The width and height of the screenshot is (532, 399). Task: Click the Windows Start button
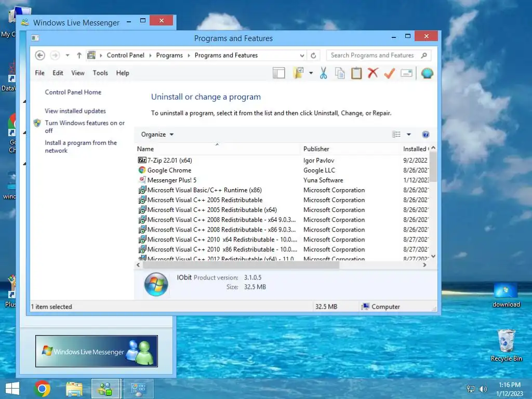tap(12, 389)
